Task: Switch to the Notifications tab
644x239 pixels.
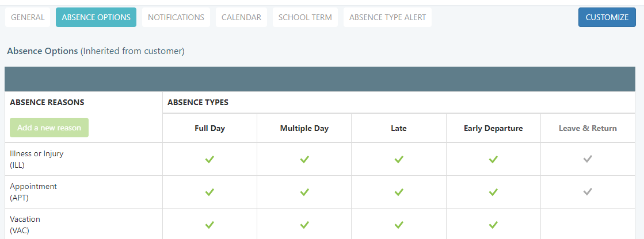Action: (x=176, y=17)
